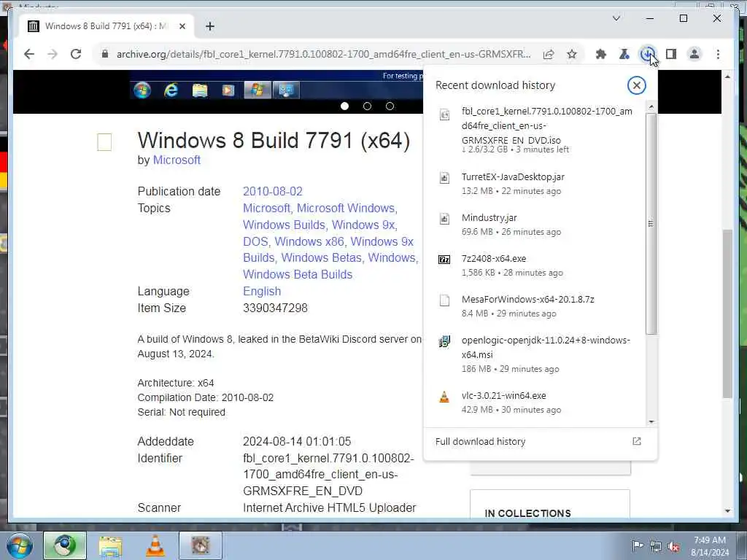Open the Chrome three-dot menu
Screen dimensions: 747x560
[x=718, y=54]
